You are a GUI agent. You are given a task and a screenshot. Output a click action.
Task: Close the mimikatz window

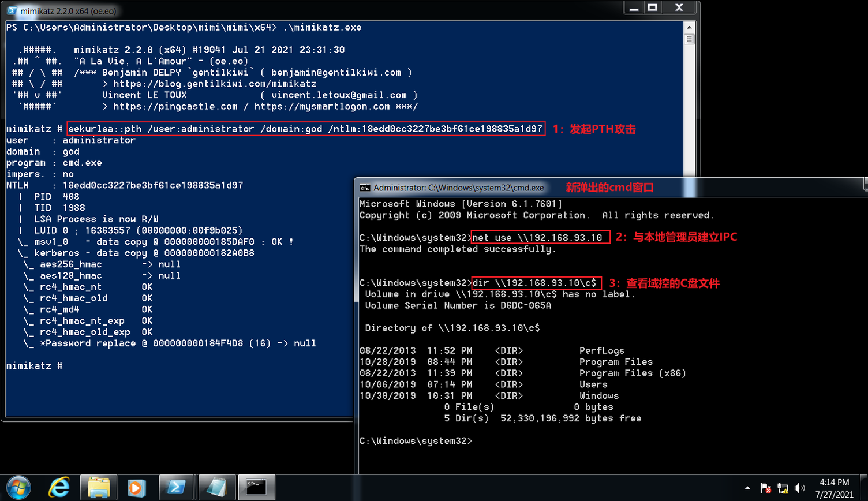click(679, 8)
